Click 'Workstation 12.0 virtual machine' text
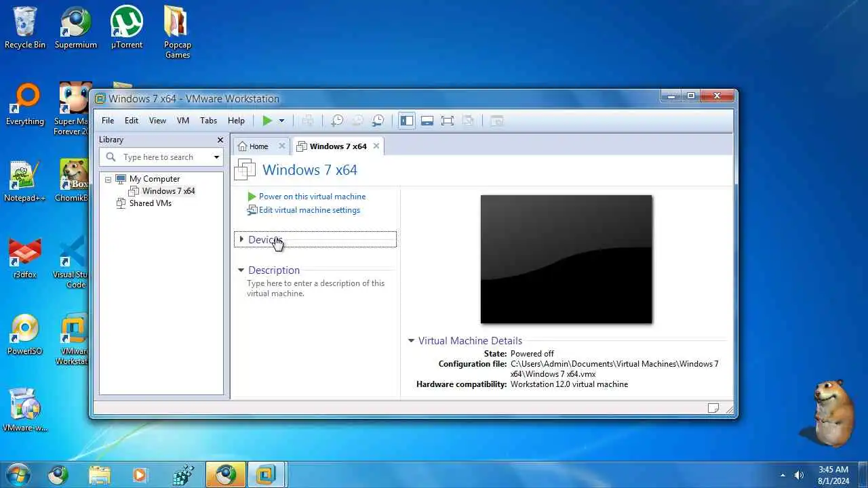Screen dimensions: 868x488 point(569,384)
